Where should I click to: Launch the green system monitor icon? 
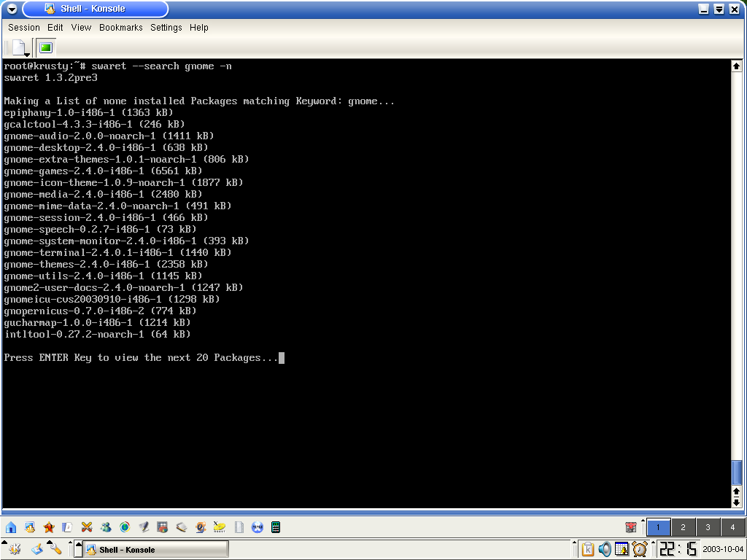(276, 527)
